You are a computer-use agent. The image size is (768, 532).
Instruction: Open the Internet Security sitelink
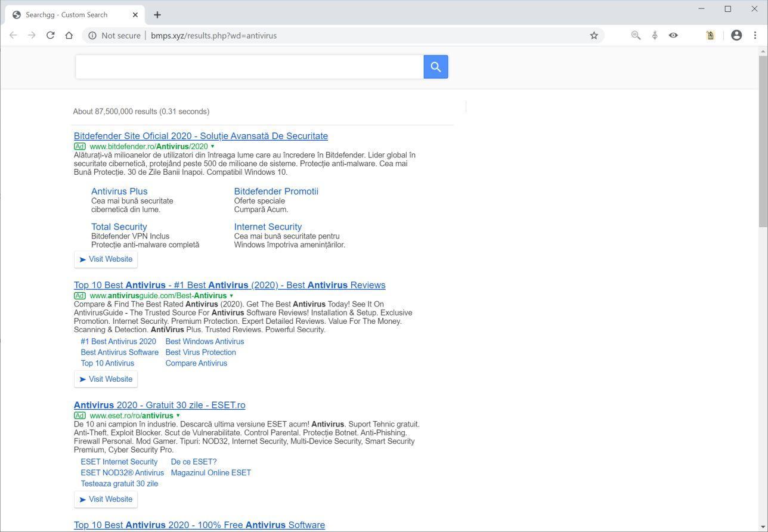pos(268,227)
